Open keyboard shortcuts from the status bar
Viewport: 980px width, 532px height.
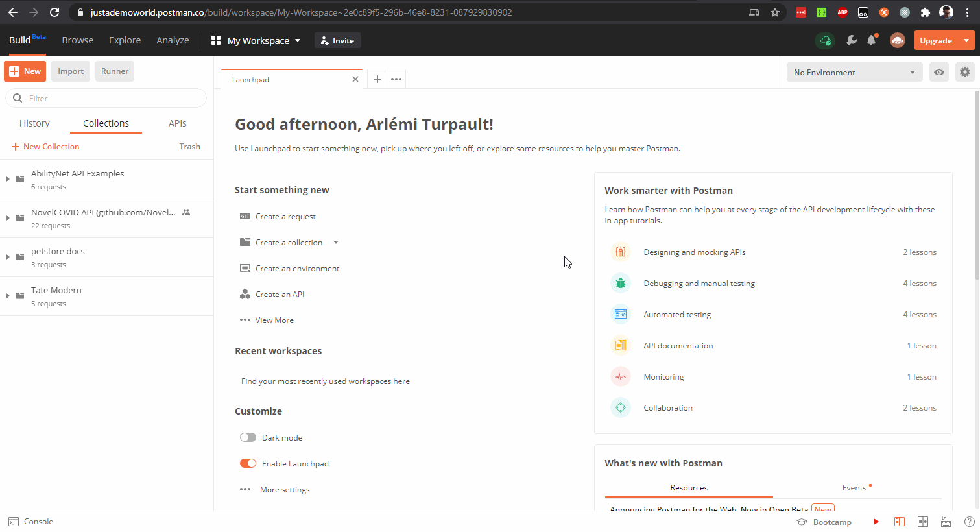(x=946, y=521)
